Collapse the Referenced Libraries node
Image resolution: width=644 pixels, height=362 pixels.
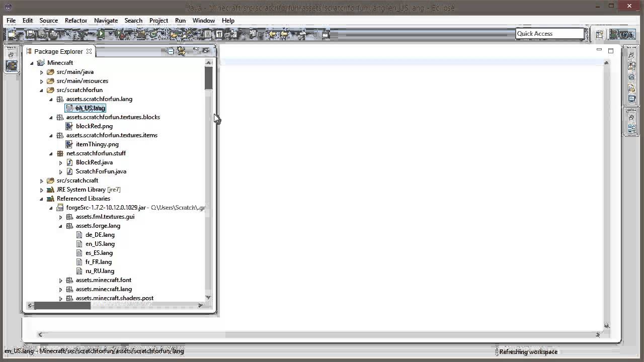click(x=41, y=199)
